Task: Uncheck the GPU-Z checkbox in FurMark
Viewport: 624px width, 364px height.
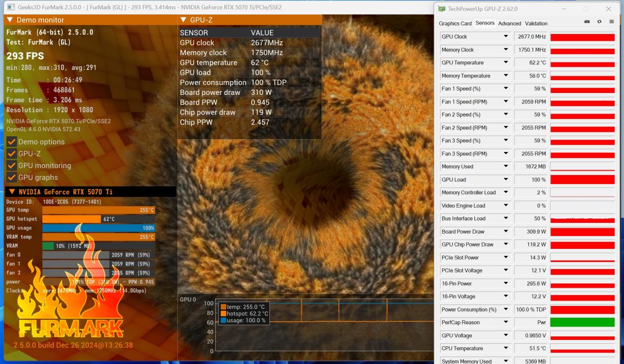Action: (x=12, y=153)
